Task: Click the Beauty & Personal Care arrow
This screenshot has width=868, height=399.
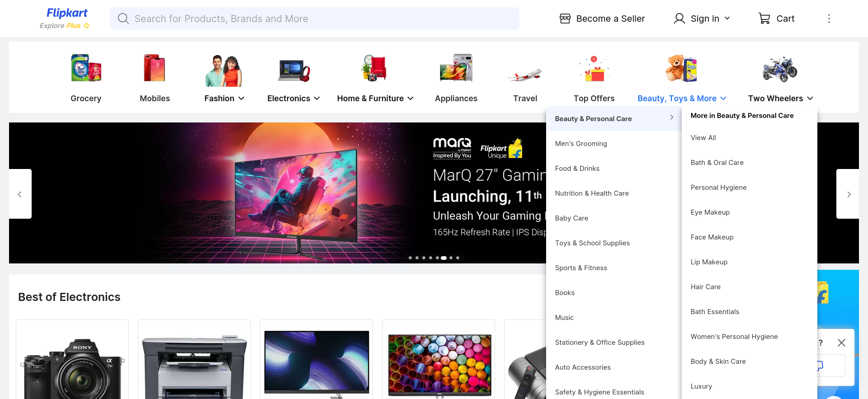Action: tap(672, 117)
